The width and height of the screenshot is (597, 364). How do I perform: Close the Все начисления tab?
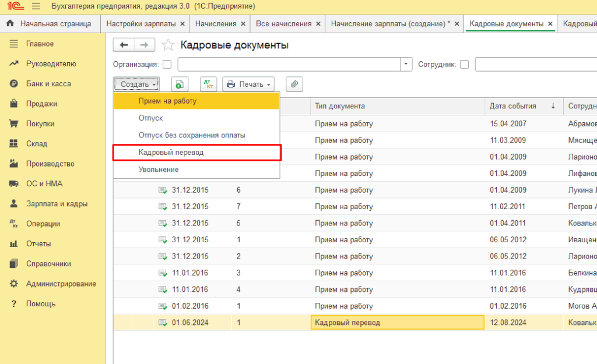tap(318, 24)
